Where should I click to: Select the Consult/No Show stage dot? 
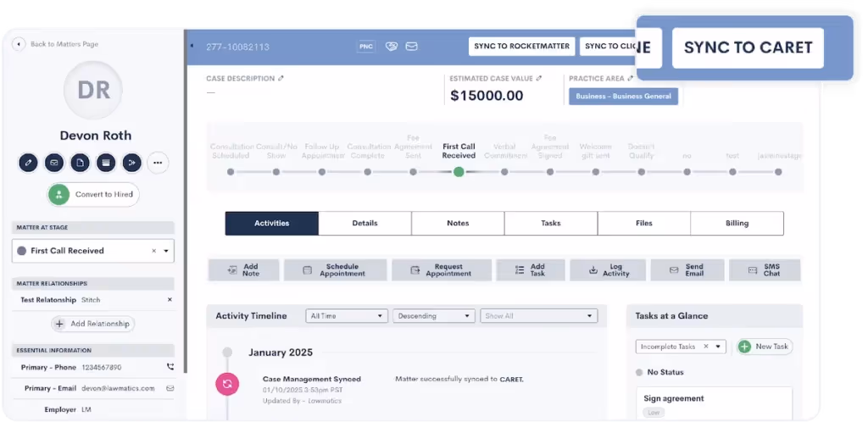click(x=276, y=172)
